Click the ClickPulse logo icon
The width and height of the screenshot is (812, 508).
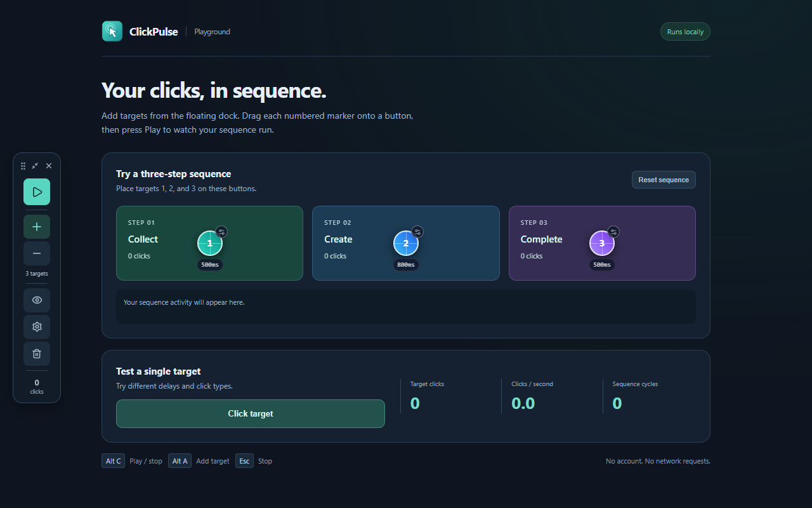112,31
